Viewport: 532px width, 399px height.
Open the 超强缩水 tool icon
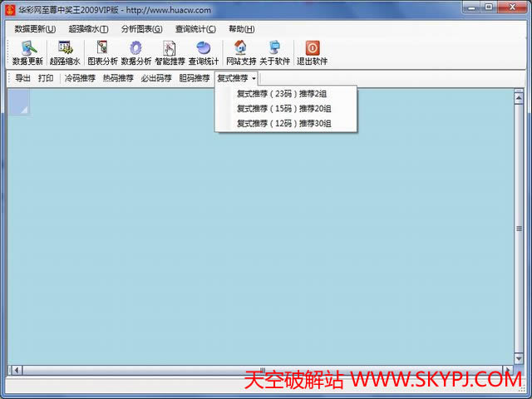click(65, 48)
